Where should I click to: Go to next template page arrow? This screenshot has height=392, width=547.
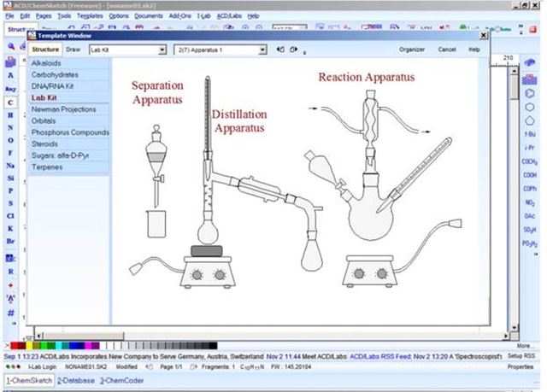tap(294, 50)
